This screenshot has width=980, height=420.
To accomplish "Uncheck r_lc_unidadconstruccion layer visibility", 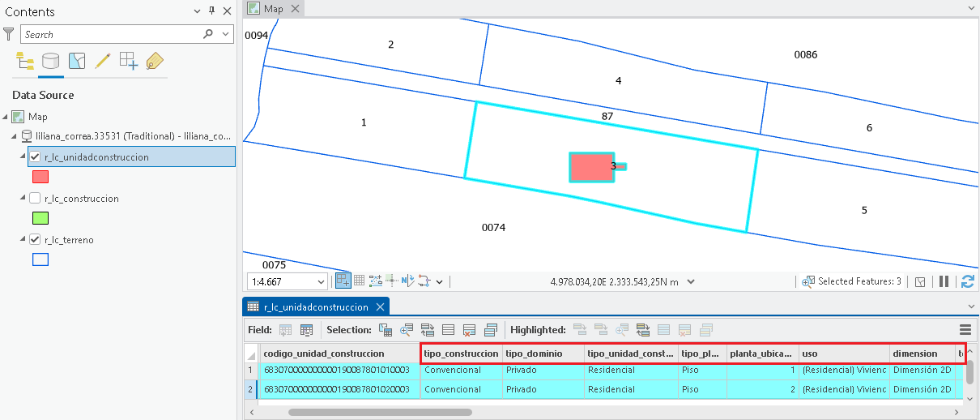I will point(35,156).
